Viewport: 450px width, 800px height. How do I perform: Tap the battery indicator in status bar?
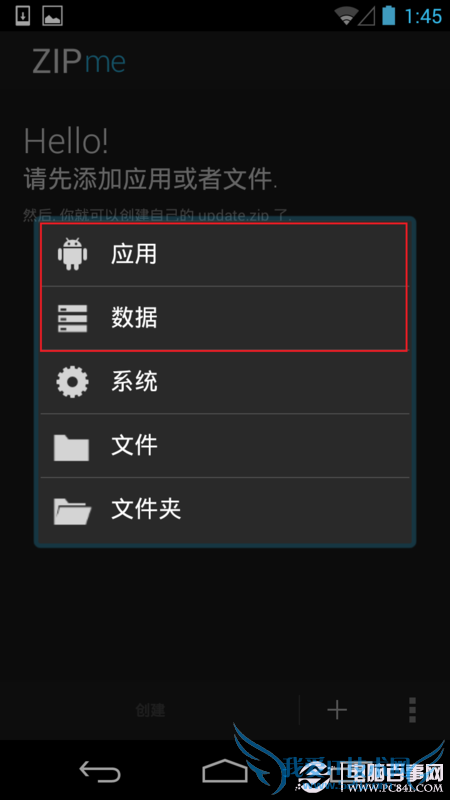[x=389, y=15]
